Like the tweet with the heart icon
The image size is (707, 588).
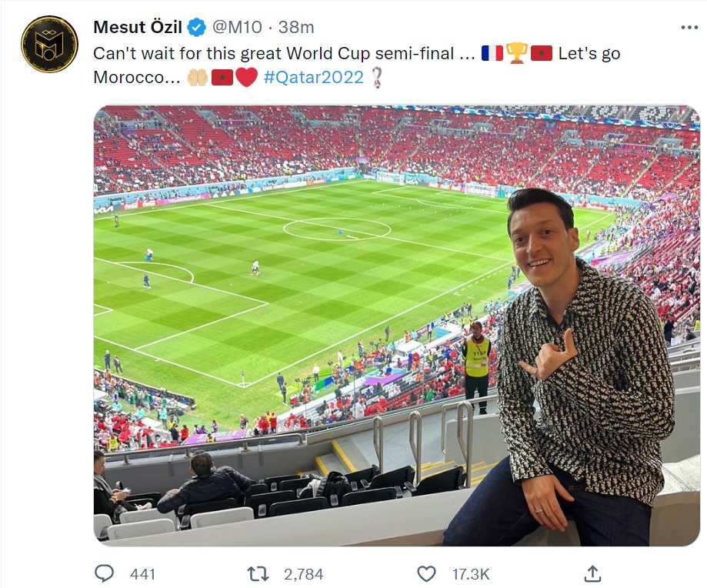coord(426,573)
